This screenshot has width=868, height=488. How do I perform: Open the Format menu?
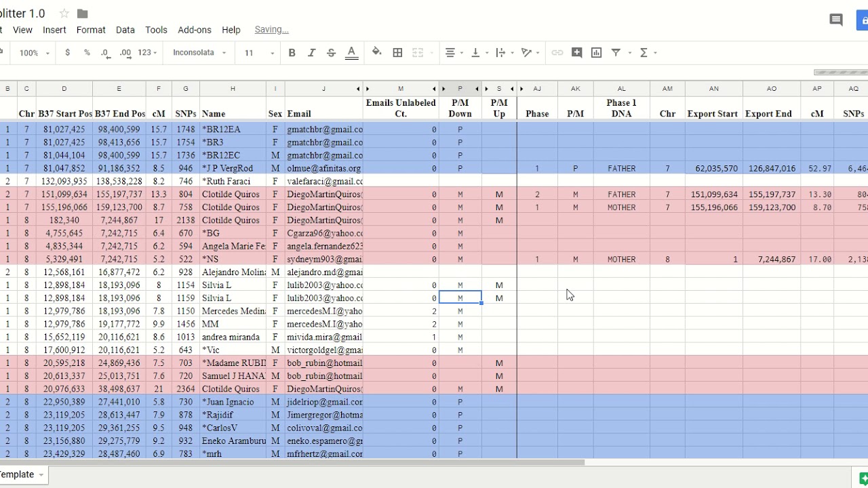[91, 30]
